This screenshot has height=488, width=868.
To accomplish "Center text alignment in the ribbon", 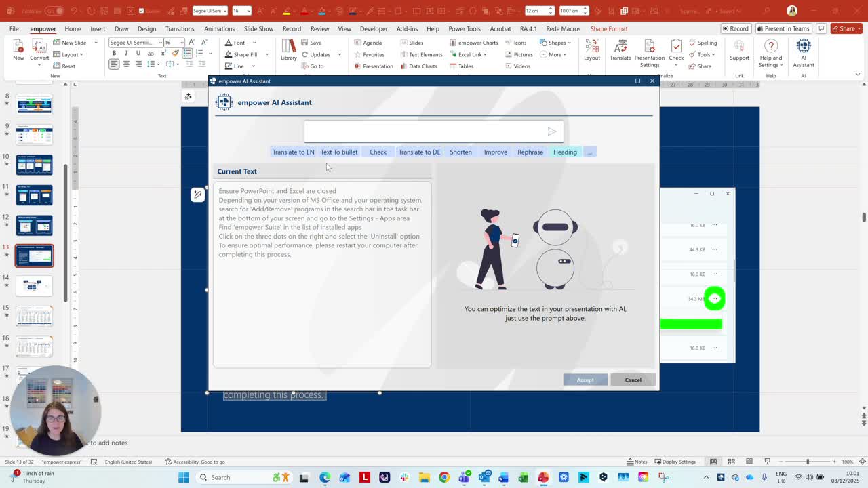I will 126,64.
